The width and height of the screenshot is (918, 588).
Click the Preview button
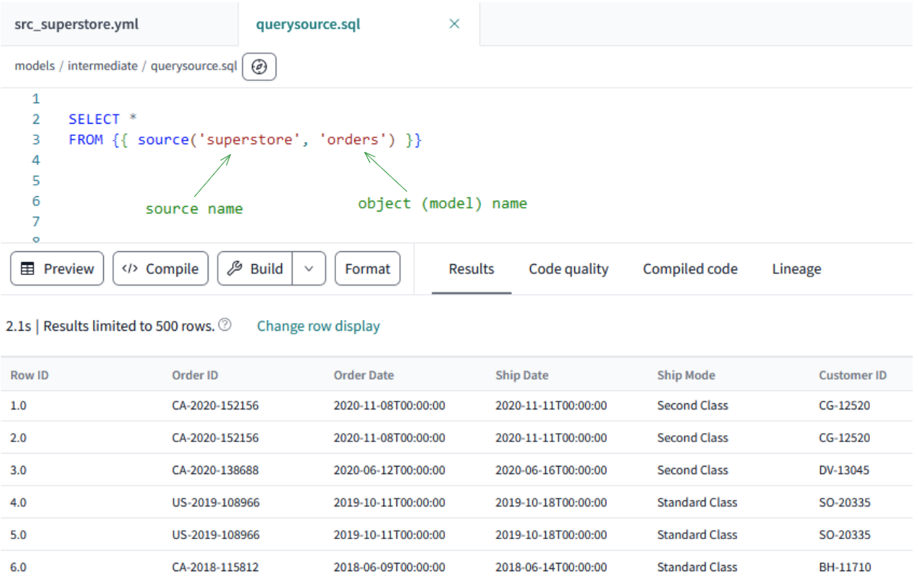point(57,269)
